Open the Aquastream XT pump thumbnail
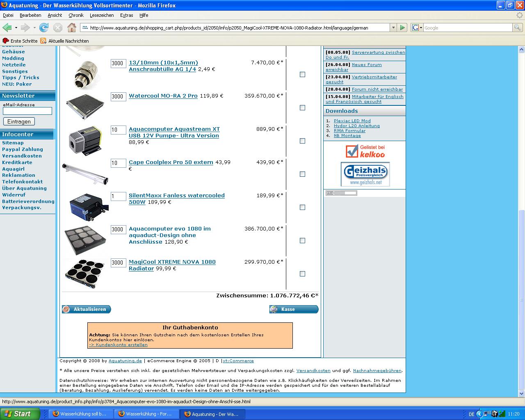The width and height of the screenshot is (525, 420). coord(85,141)
